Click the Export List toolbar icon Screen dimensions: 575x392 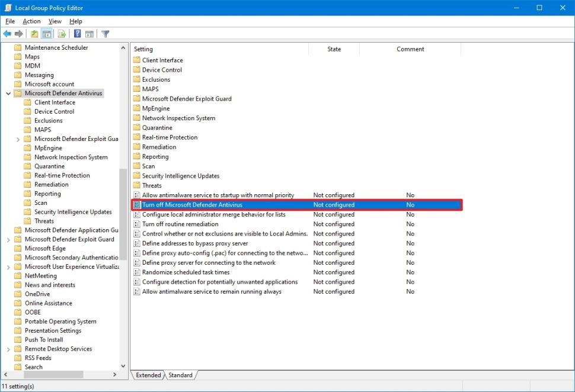pyautogui.click(x=62, y=34)
